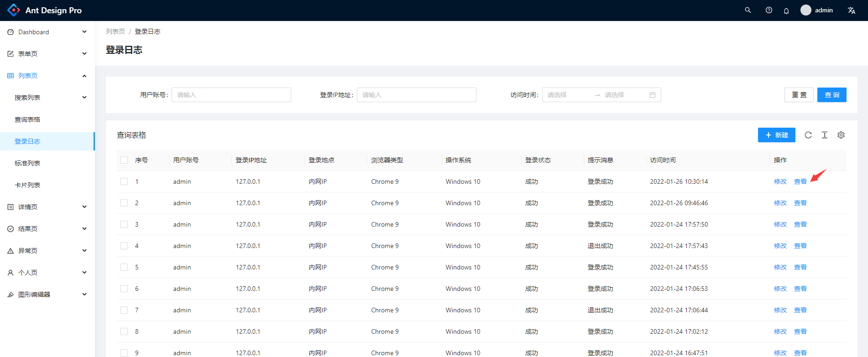Click the 访问时间 start date field

568,95
